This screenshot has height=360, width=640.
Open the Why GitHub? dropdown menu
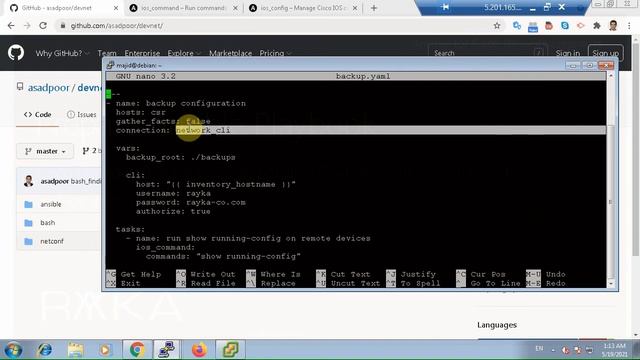[x=62, y=53]
